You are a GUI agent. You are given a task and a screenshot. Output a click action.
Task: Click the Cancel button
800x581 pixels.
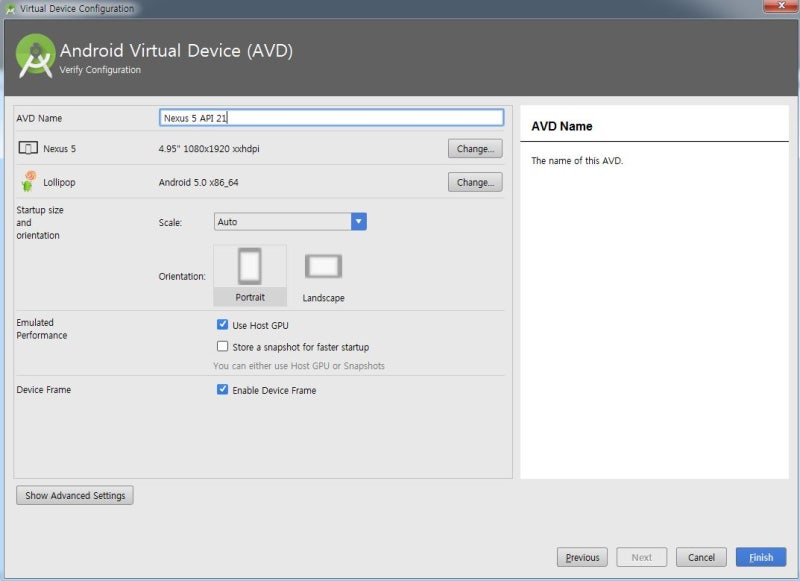[x=701, y=557]
